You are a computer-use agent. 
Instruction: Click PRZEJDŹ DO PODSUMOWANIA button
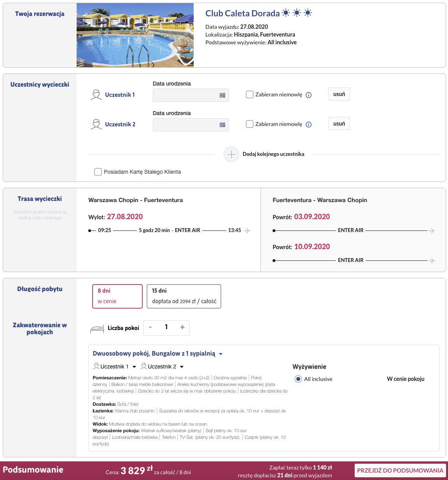(400, 470)
